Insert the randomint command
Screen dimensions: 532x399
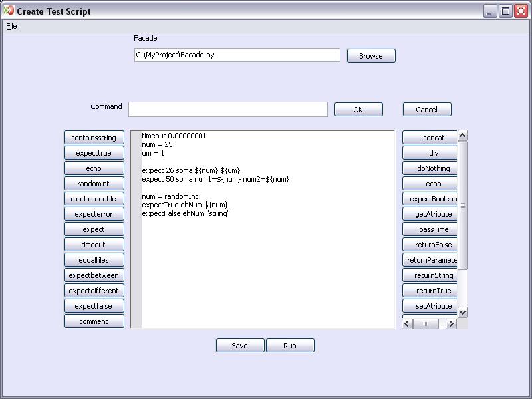click(x=94, y=184)
